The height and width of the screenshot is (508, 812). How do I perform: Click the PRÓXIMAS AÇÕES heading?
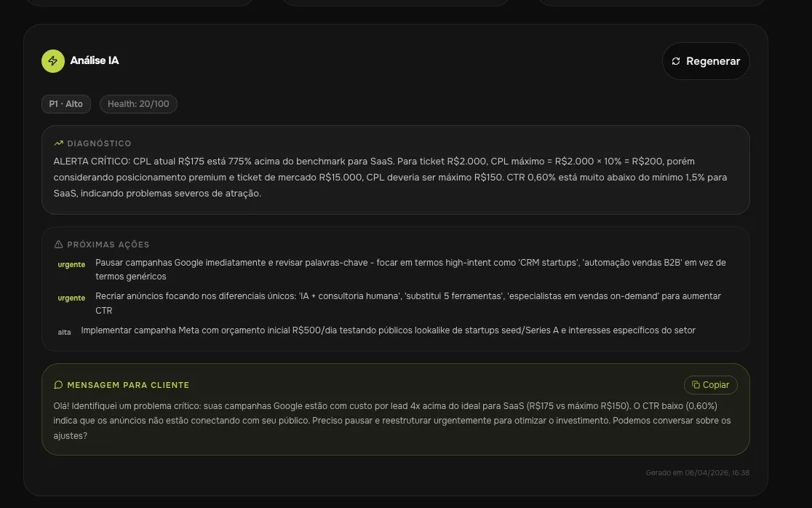tap(108, 245)
